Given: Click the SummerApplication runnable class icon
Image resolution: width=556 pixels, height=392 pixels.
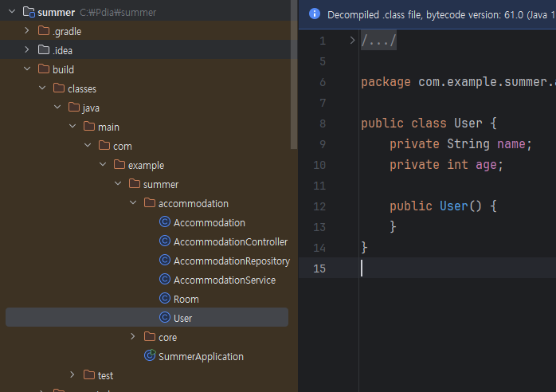Looking at the screenshot, I should pyautogui.click(x=150, y=355).
